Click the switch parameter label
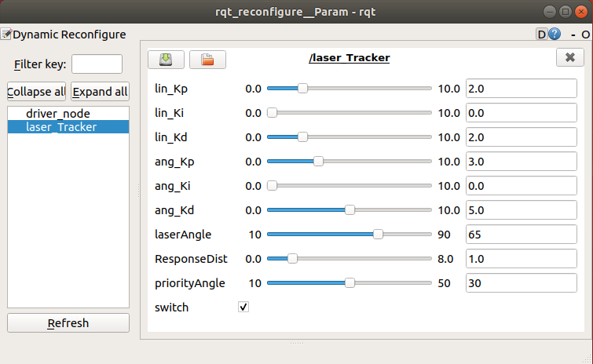Image resolution: width=593 pixels, height=364 pixels. [x=171, y=308]
